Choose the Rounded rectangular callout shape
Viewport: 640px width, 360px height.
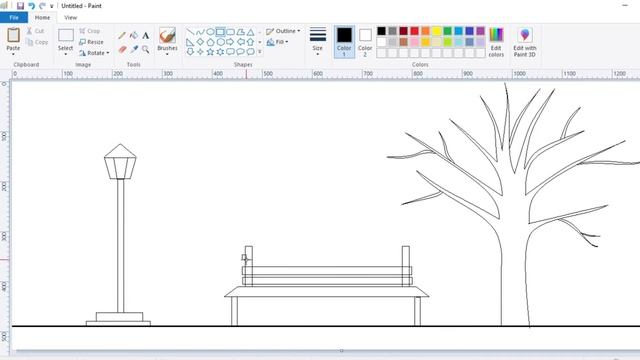tap(230, 51)
